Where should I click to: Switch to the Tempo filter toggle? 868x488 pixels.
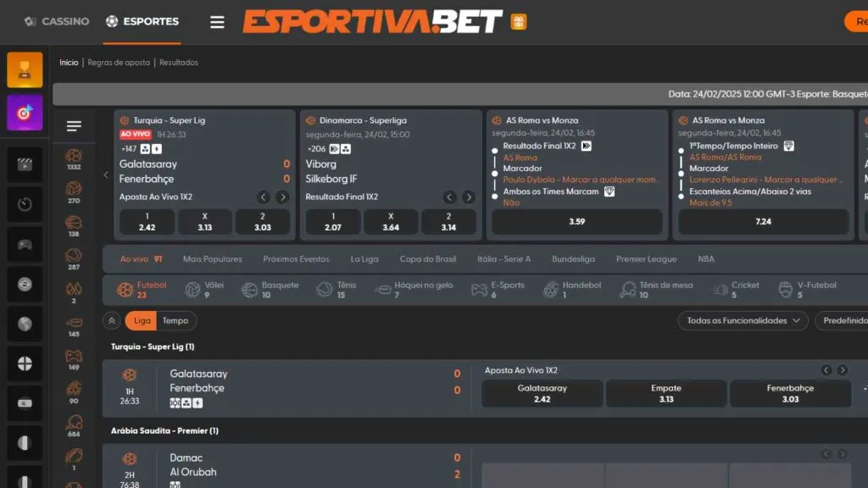[175, 320]
